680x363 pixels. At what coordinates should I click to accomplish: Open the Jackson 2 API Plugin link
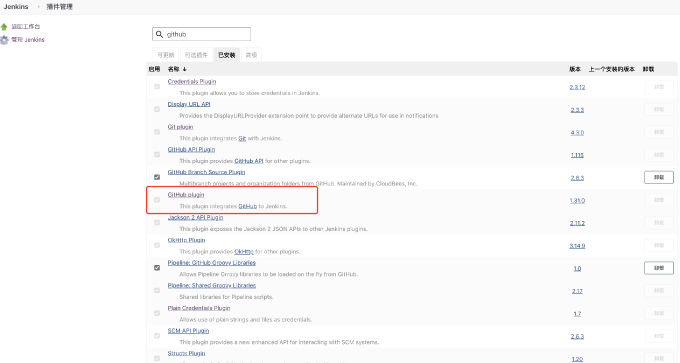point(195,217)
